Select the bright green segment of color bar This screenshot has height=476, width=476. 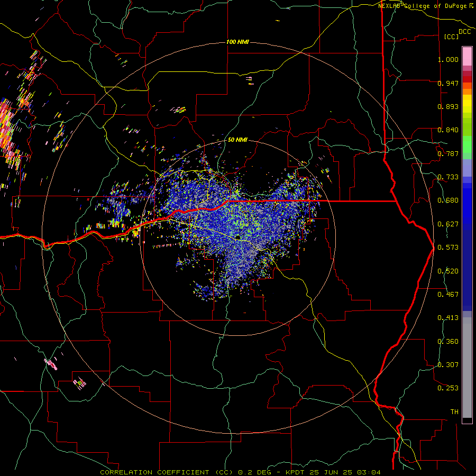[x=467, y=144]
